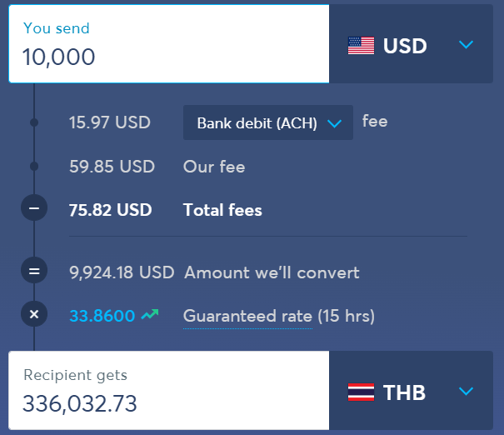Click the minus circle icon beside Total fees

(34, 207)
